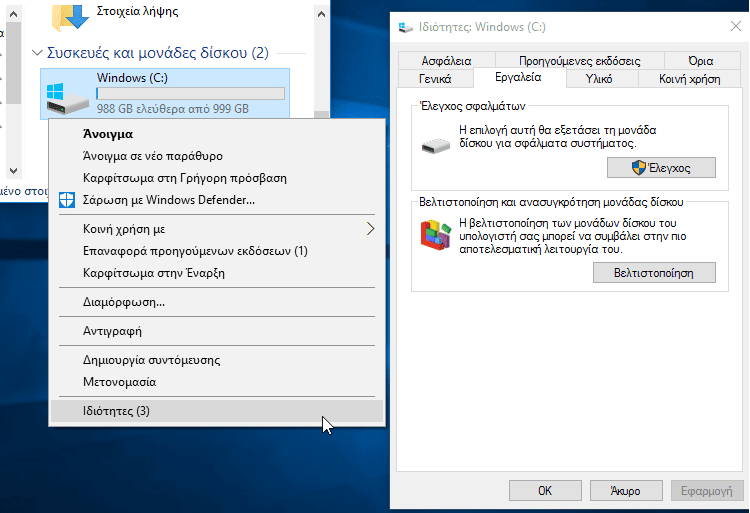Click the defragmentation icon beside optimization text
This screenshot has height=513, width=750.
[x=435, y=235]
